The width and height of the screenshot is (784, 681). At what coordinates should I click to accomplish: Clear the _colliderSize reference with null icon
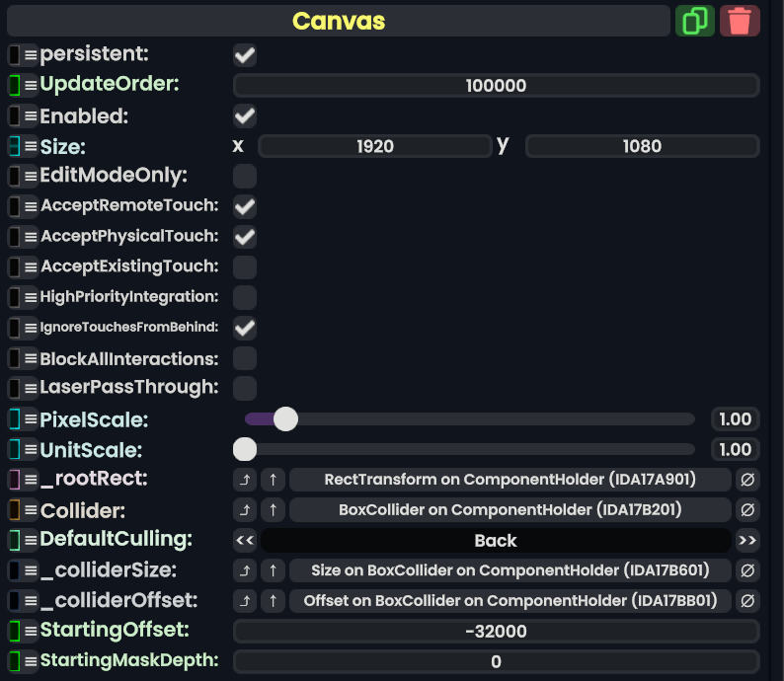[x=747, y=570]
